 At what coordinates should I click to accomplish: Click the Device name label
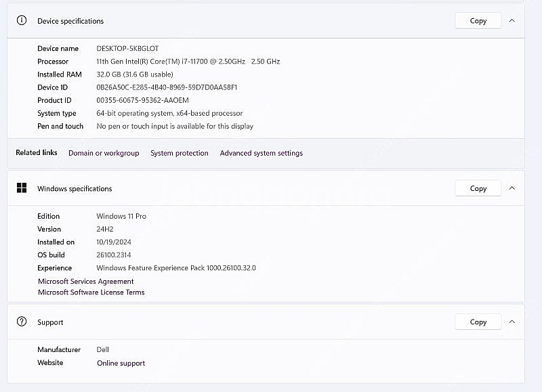point(58,48)
